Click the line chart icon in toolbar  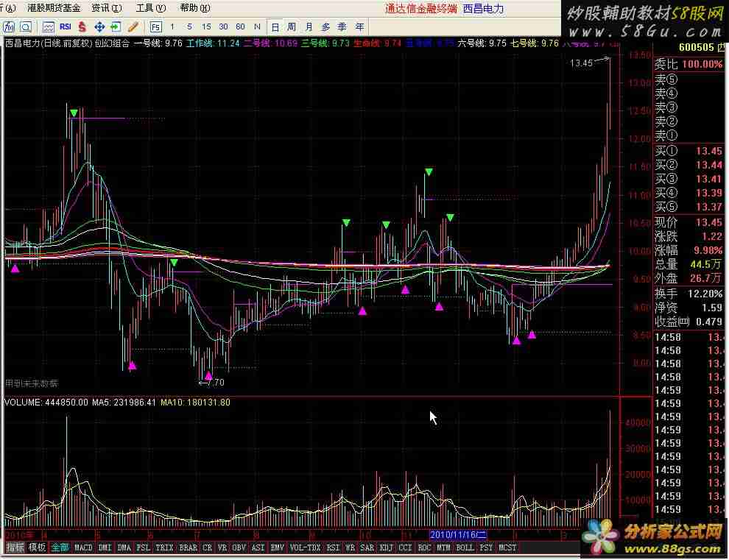(x=49, y=26)
